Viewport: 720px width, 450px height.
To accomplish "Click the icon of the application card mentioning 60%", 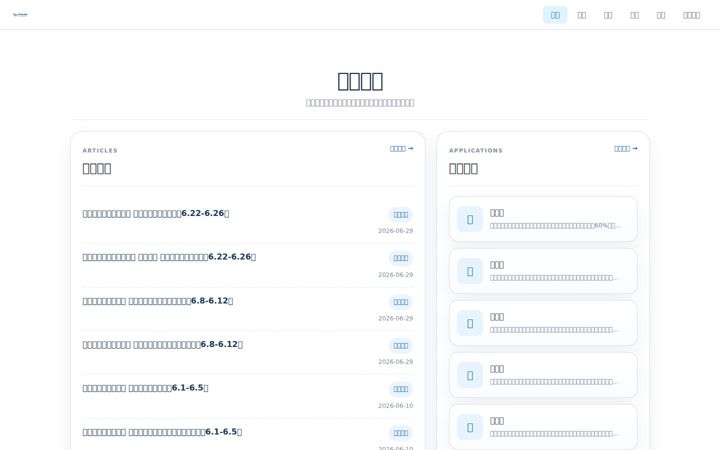I will (470, 219).
